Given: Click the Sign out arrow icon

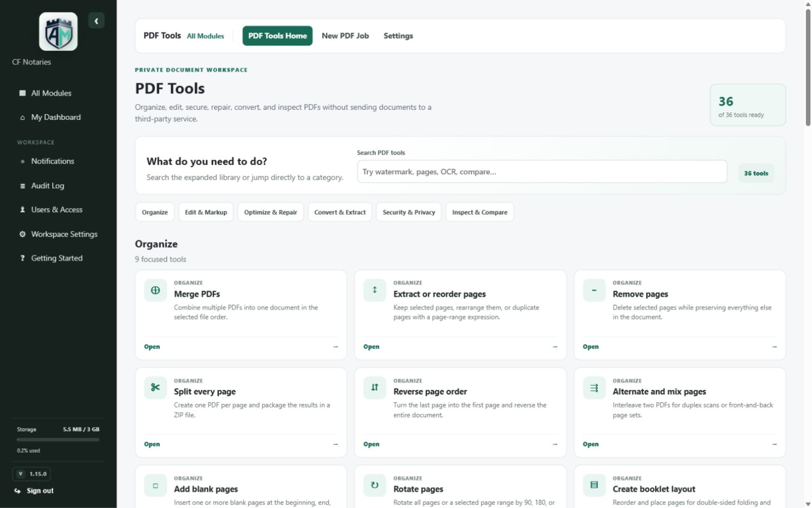Looking at the screenshot, I should click(17, 491).
